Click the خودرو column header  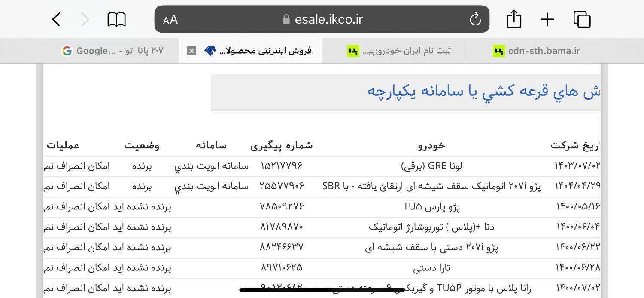431,146
